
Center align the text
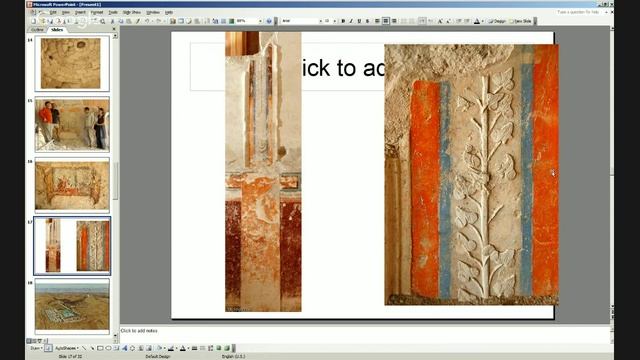[x=386, y=21]
